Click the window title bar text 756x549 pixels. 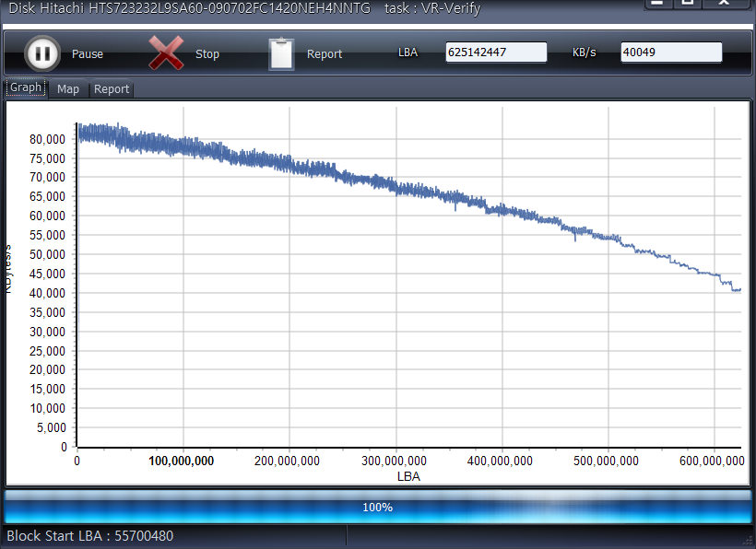click(x=244, y=8)
